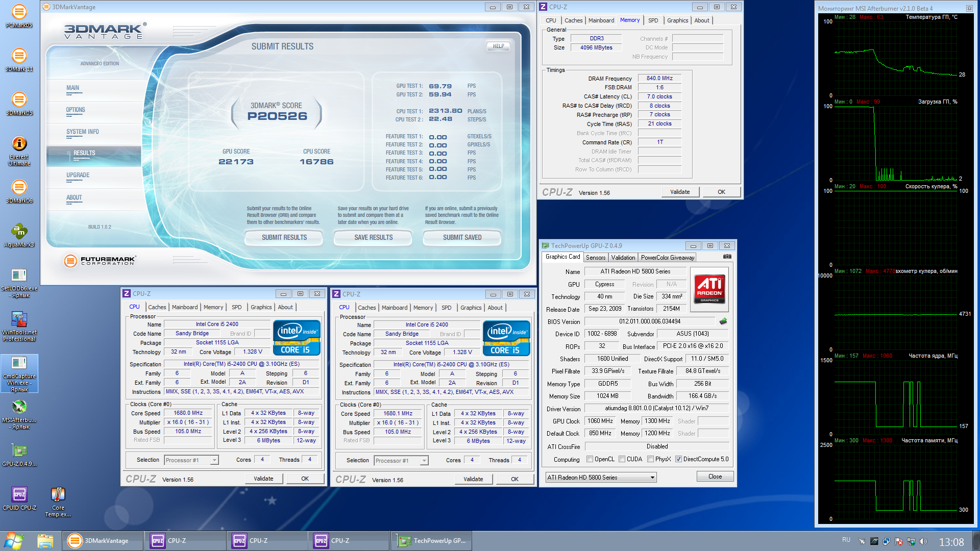Screen dimensions: 980x551
Task: Click the GPU Clock 1060 MHz field
Action: (x=600, y=421)
